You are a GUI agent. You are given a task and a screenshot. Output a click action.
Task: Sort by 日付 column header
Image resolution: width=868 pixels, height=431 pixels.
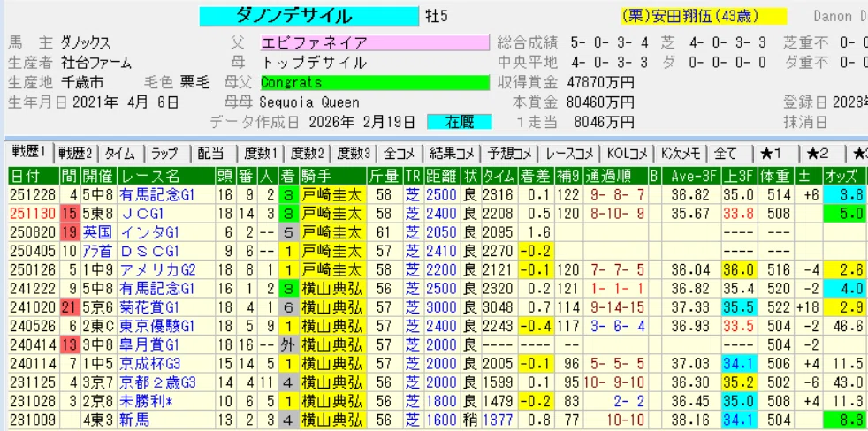click(34, 176)
